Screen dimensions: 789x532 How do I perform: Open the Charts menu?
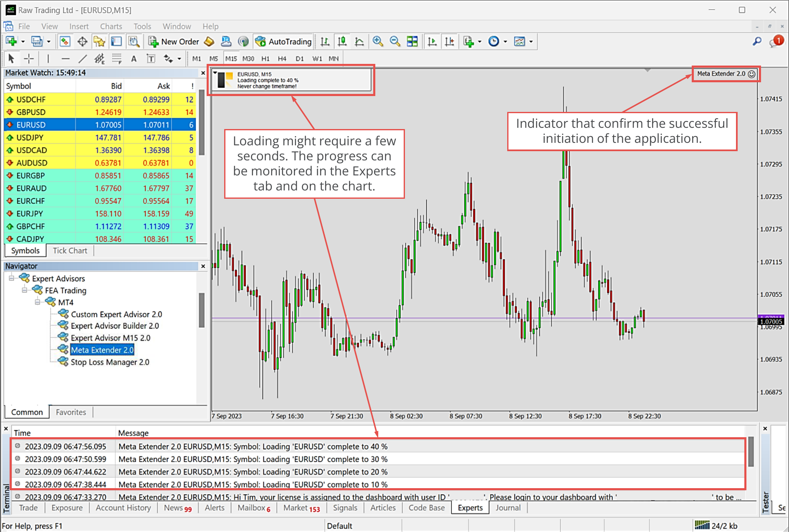click(111, 26)
